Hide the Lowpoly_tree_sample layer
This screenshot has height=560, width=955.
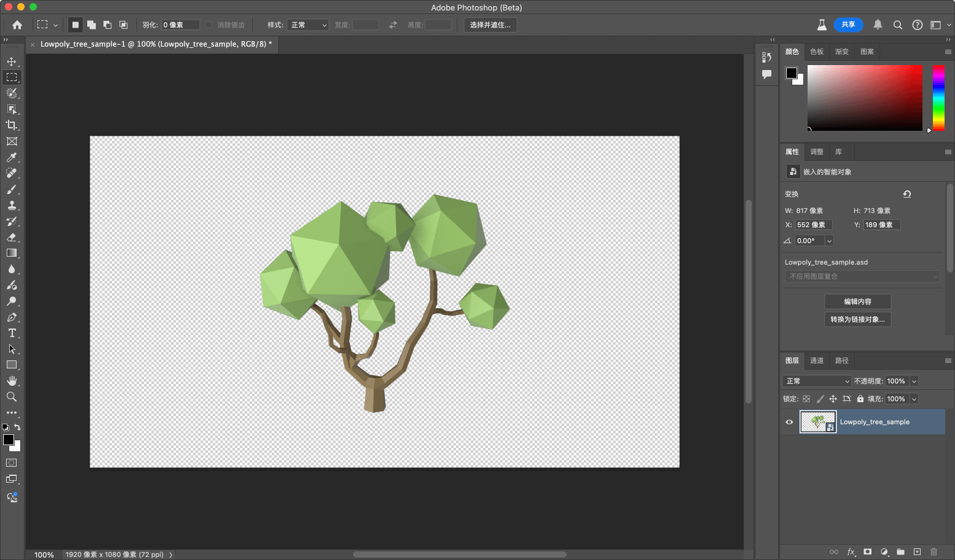click(x=789, y=422)
